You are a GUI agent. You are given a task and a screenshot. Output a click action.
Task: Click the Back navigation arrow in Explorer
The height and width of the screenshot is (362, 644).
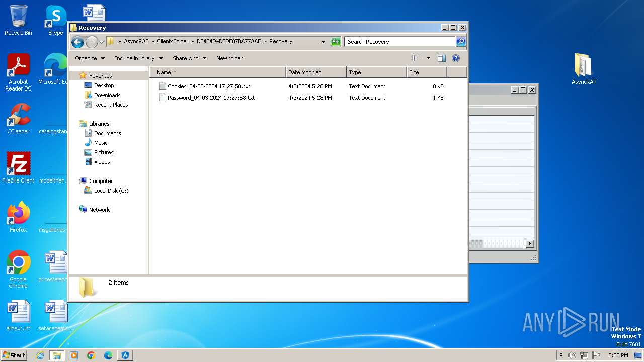77,42
